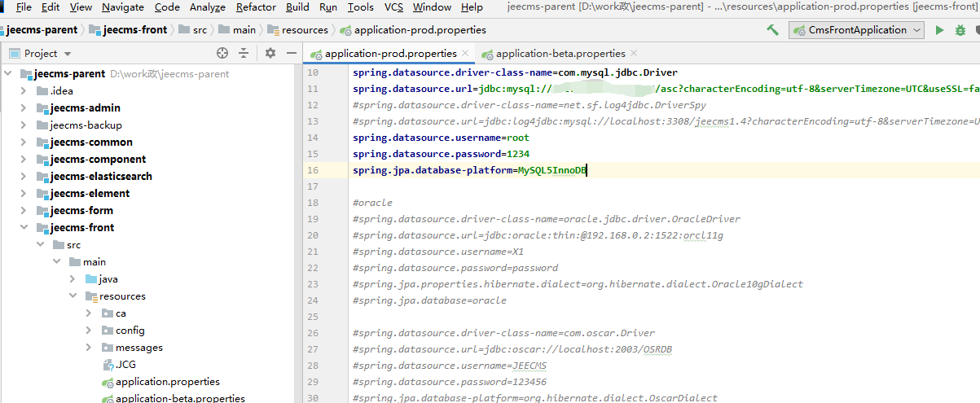Select application.properties file in project tree
Screen dimensions: 980x403
coord(167,382)
